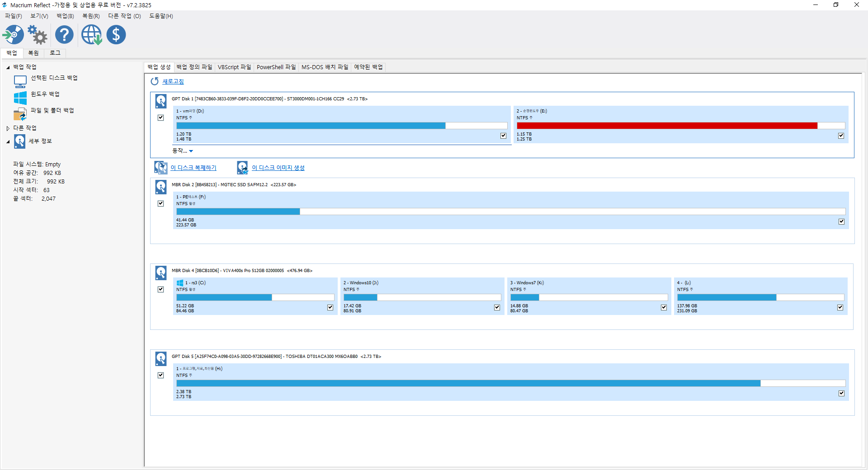Screen dimensions: 868x470
Task: Switch to the 예약된 백업 tab
Action: click(368, 67)
